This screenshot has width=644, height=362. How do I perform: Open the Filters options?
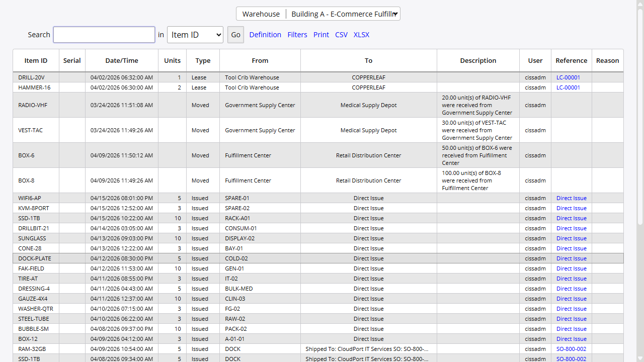coord(297,35)
